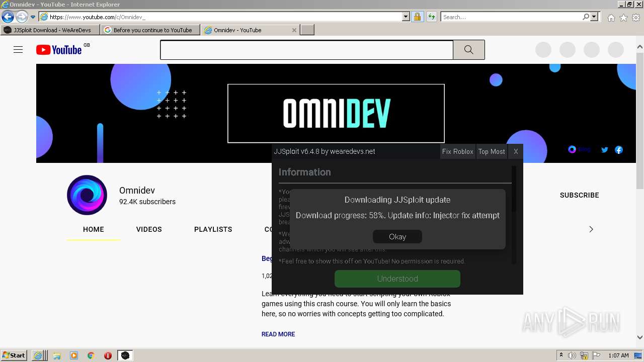The image size is (644, 362).
Task: Show more channel tabs with right chevron
Action: point(591,229)
